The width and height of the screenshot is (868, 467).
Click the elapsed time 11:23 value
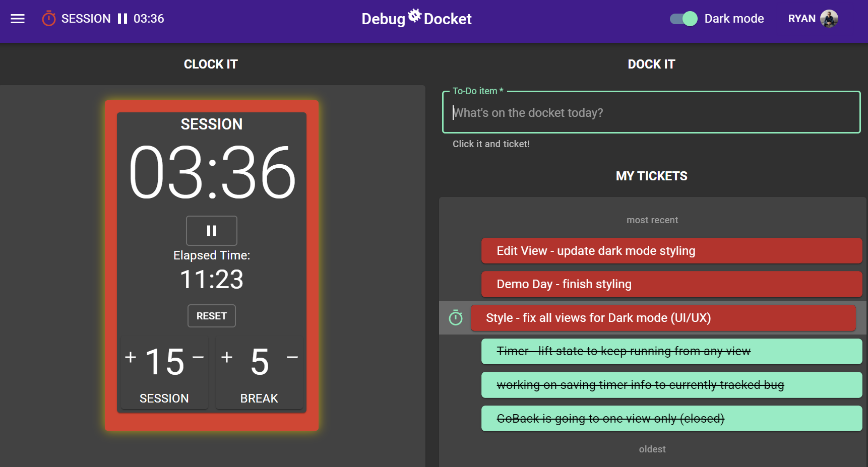coord(212,280)
